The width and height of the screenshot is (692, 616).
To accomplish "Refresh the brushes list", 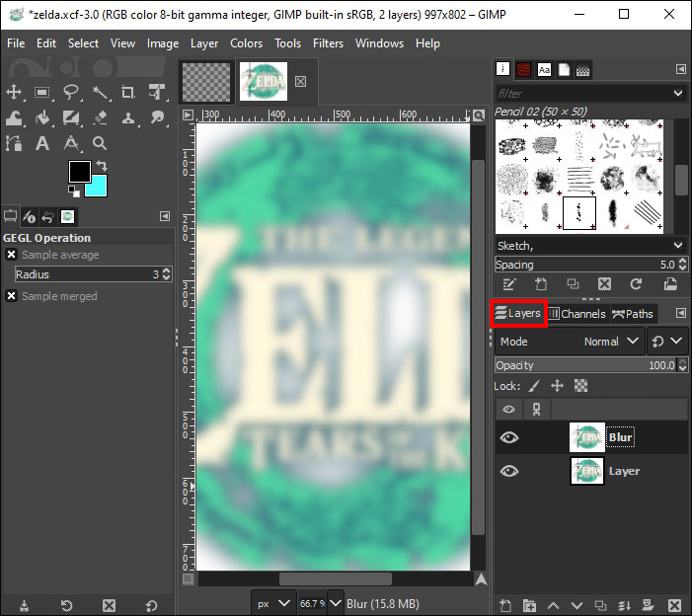I will click(x=636, y=284).
